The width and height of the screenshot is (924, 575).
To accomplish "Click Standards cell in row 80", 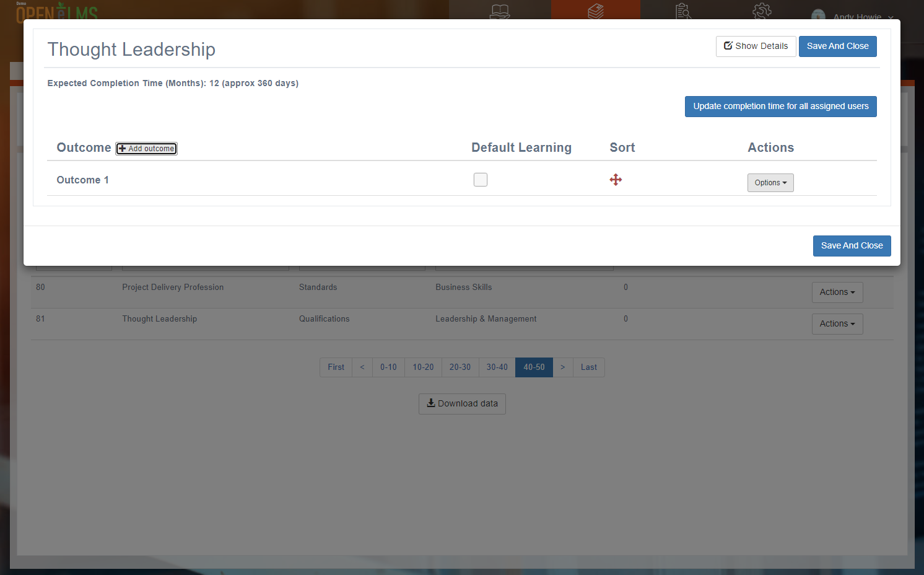I will coord(318,287).
